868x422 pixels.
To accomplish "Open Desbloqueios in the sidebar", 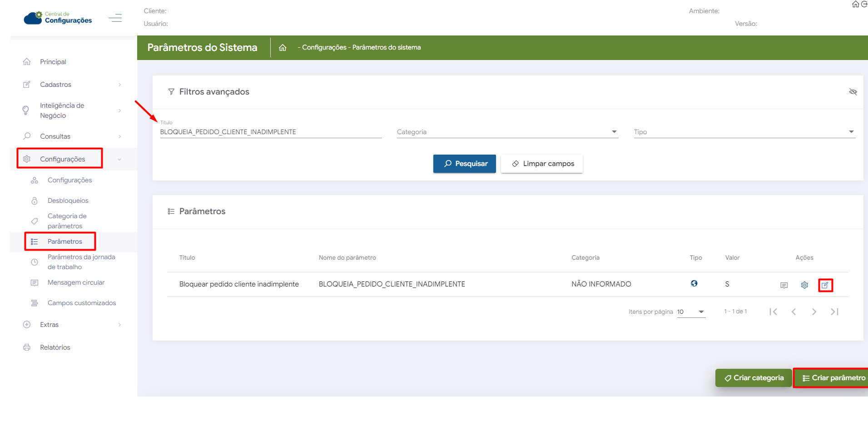I will (x=68, y=201).
